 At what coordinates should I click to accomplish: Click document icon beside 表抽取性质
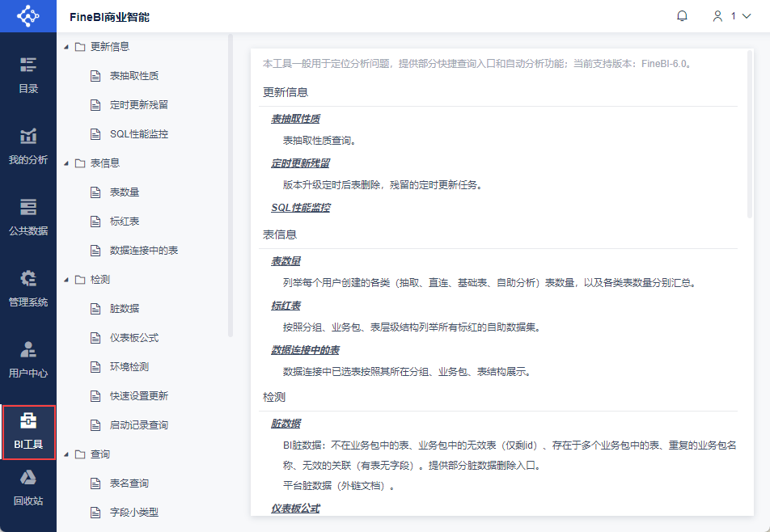tap(95, 76)
